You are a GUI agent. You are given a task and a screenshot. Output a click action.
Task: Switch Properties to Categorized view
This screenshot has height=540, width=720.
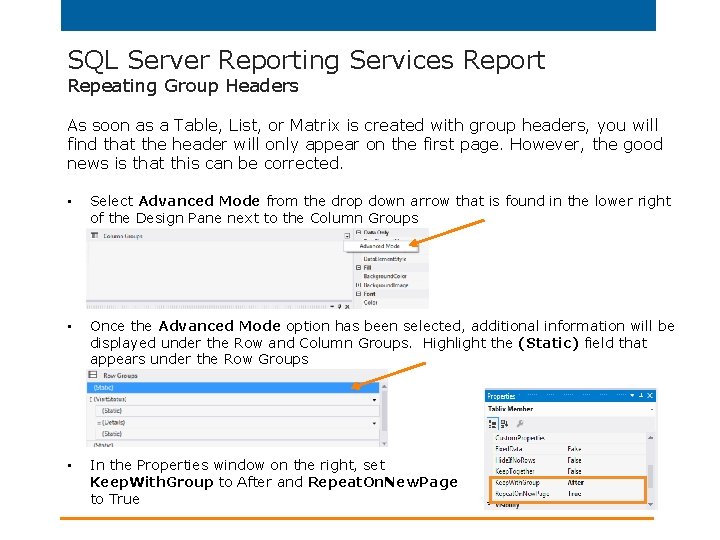493,424
